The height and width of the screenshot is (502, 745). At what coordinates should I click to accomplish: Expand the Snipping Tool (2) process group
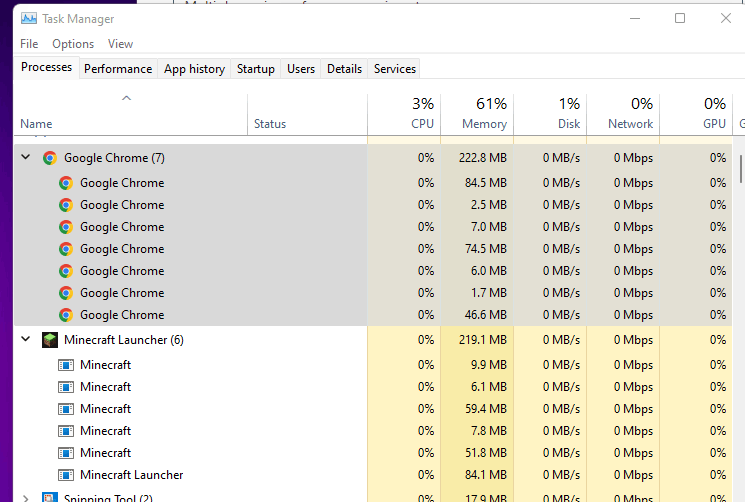(x=26, y=498)
